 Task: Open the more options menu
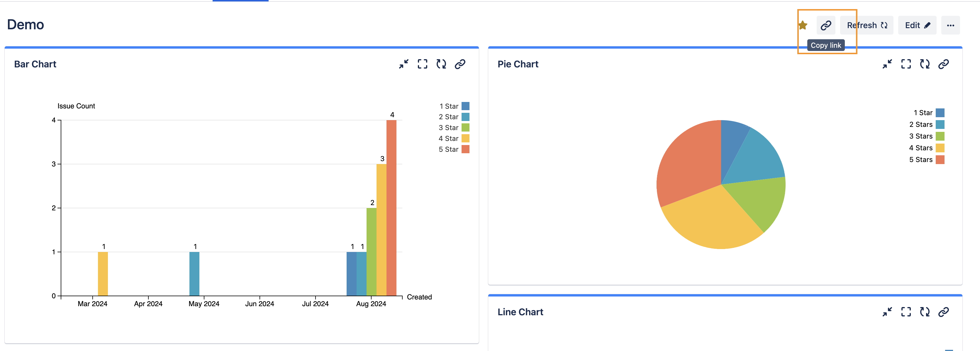pyautogui.click(x=951, y=25)
